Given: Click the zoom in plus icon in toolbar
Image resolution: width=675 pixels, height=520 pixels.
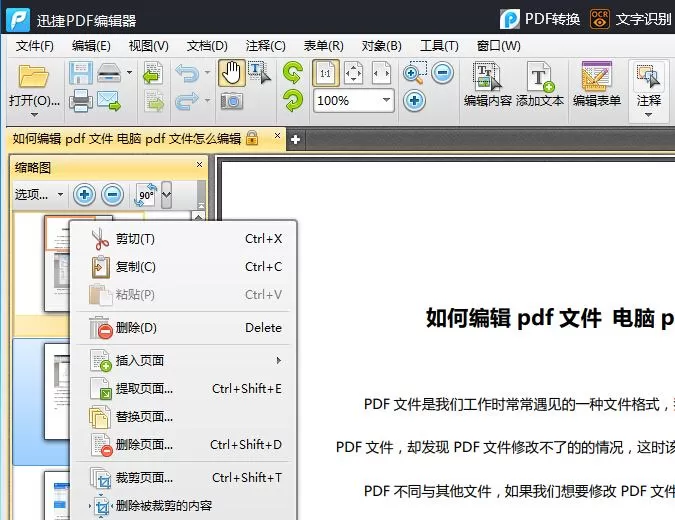Looking at the screenshot, I should 415,101.
